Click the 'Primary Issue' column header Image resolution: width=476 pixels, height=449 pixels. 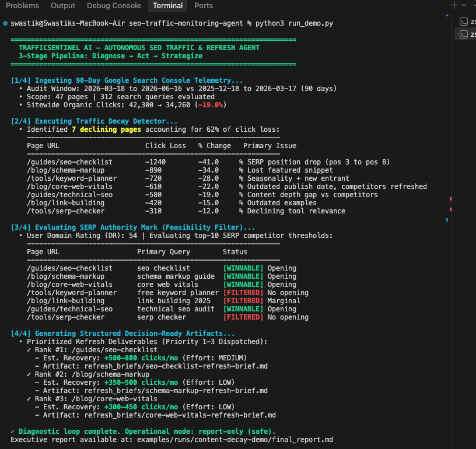pyautogui.click(x=270, y=146)
